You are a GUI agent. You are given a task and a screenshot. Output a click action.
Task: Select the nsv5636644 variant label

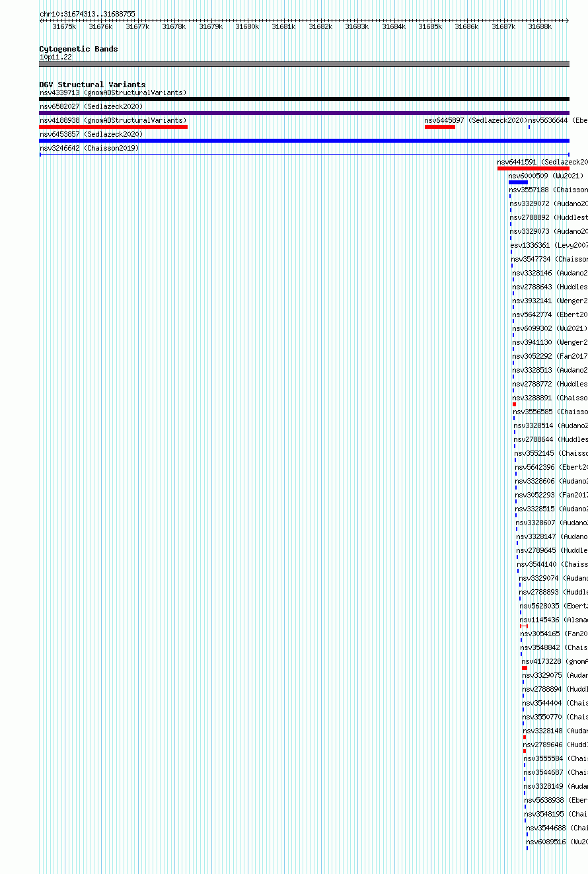(558, 120)
